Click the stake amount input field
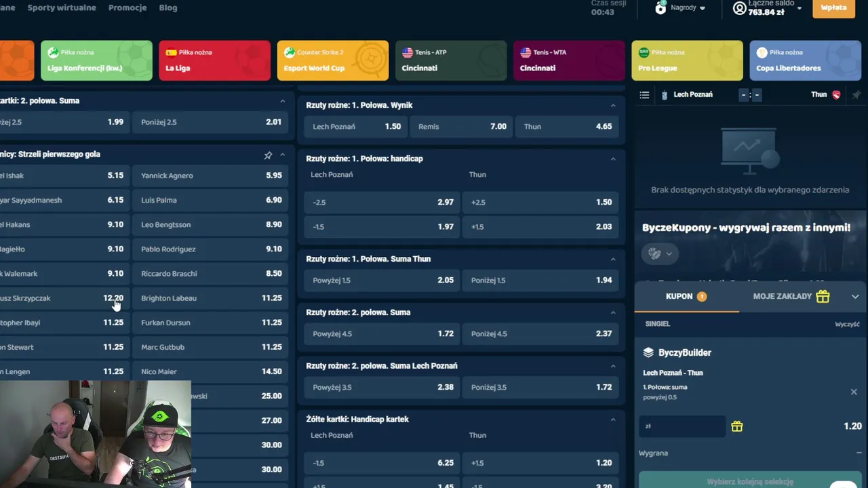Viewport: 868px width, 488px height. click(682, 426)
